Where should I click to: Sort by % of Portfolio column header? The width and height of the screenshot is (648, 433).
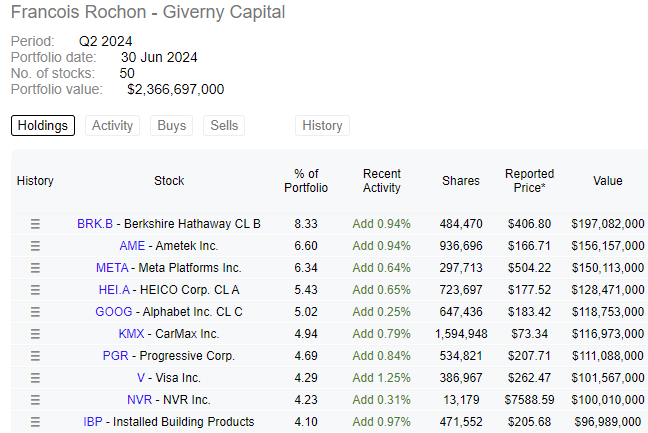pos(306,181)
